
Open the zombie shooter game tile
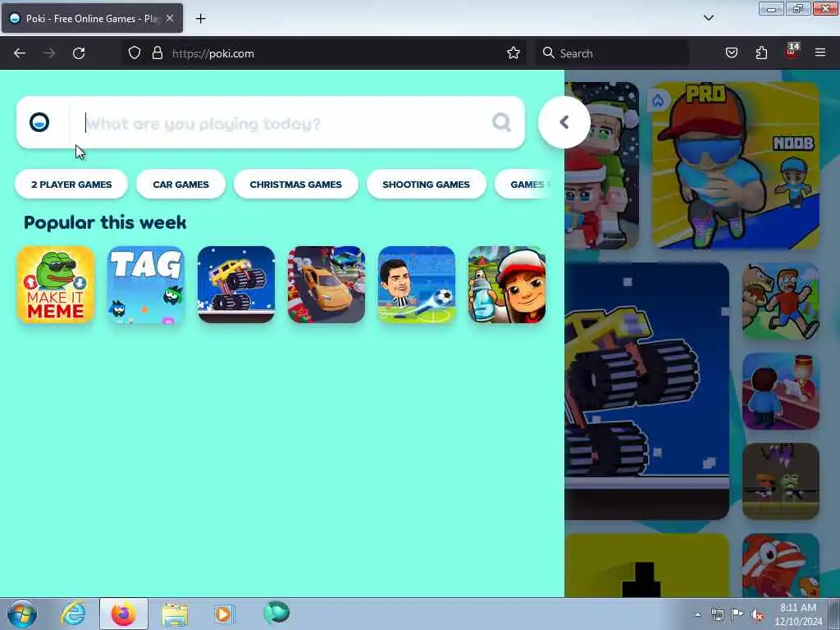781,481
